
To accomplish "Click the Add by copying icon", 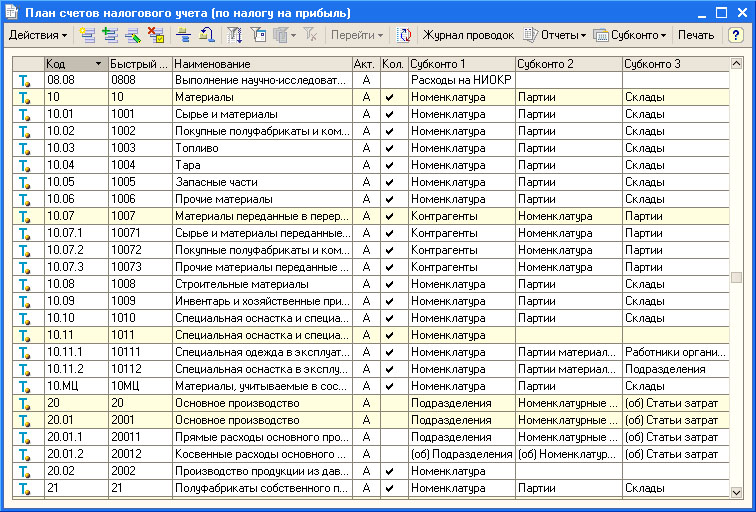I will pos(110,35).
